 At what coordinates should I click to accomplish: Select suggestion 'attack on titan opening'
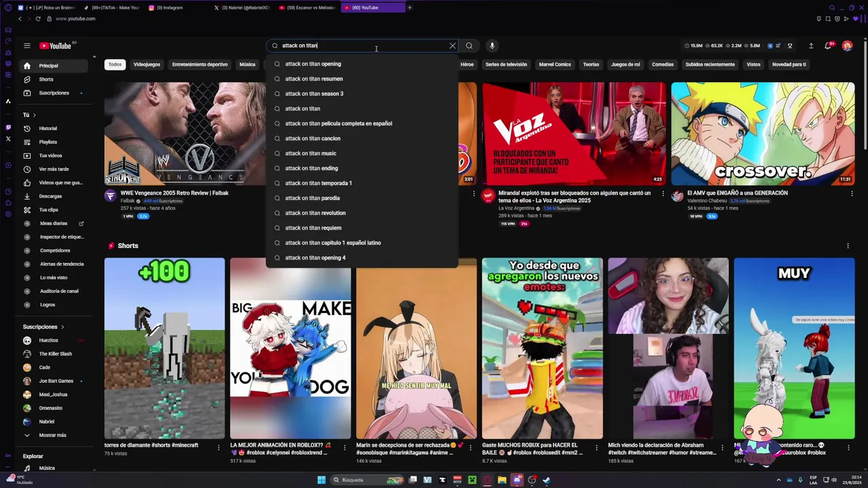tap(362, 64)
